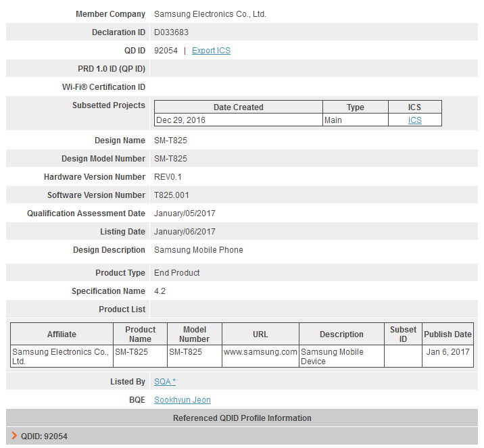Click the Date Created column header

click(239, 107)
